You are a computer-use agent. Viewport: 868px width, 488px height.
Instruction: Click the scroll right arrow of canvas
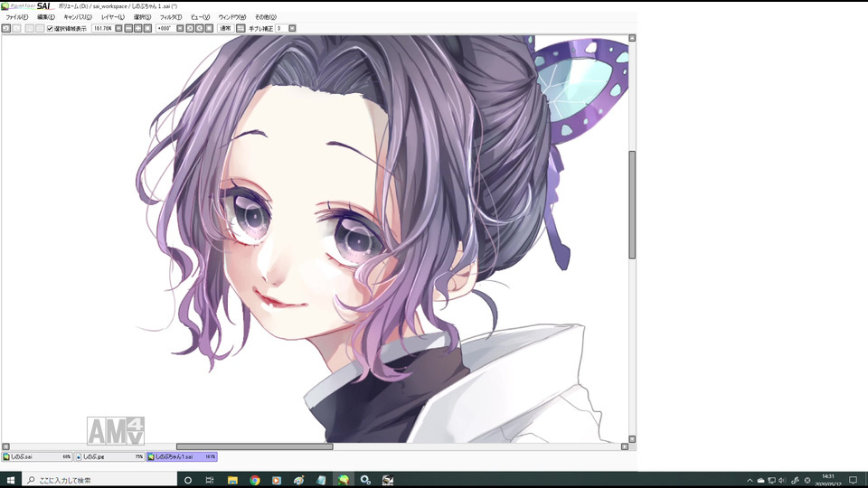pos(625,446)
